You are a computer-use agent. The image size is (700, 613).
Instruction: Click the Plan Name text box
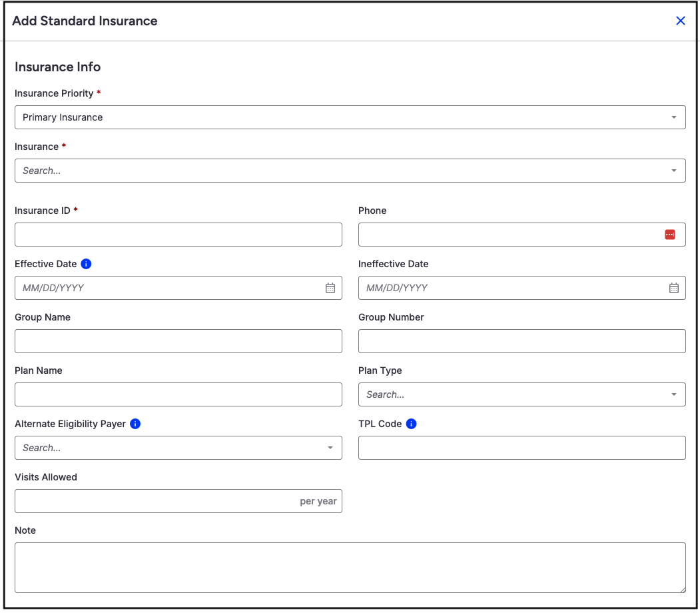[178, 394]
